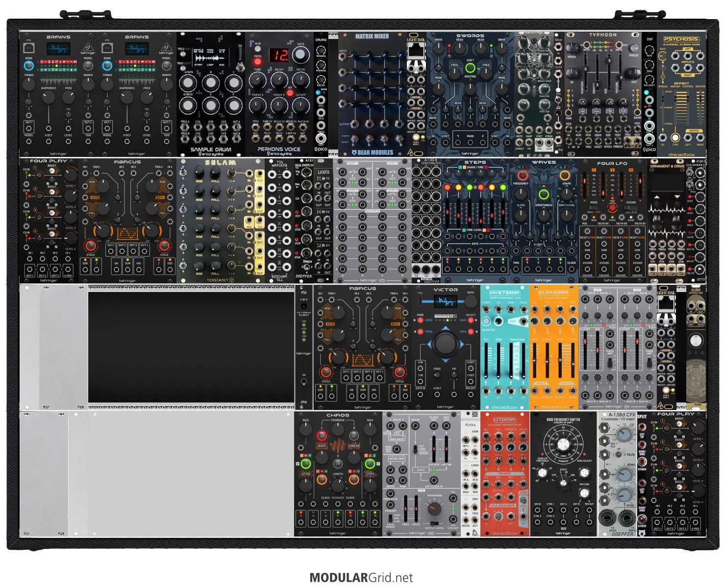Click the TUNE knob on Perkons Voice
The width and height of the screenshot is (723, 588).
pyautogui.click(x=258, y=81)
